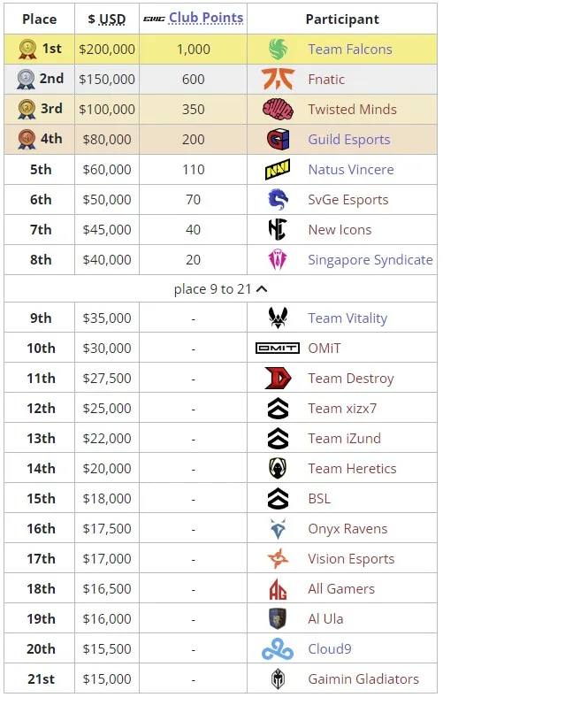
Task: Open the Team Falcons participant link
Action: (350, 49)
